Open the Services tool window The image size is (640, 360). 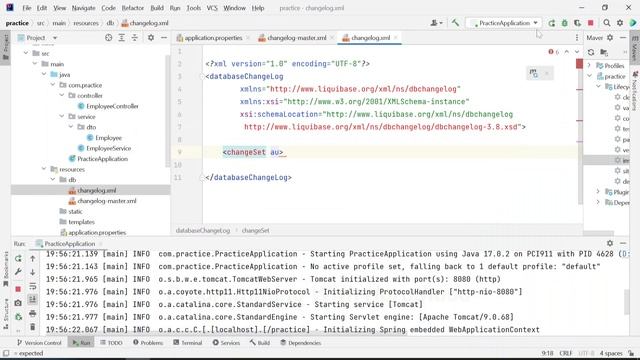pos(226,343)
